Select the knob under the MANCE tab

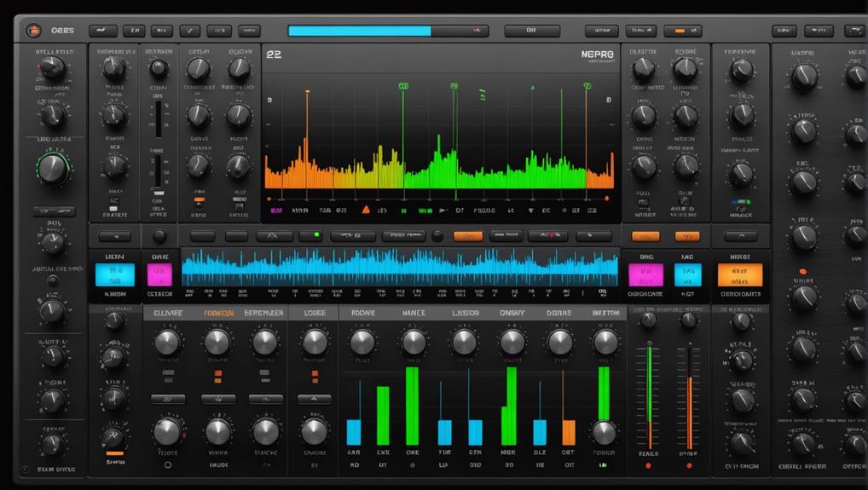(x=413, y=343)
